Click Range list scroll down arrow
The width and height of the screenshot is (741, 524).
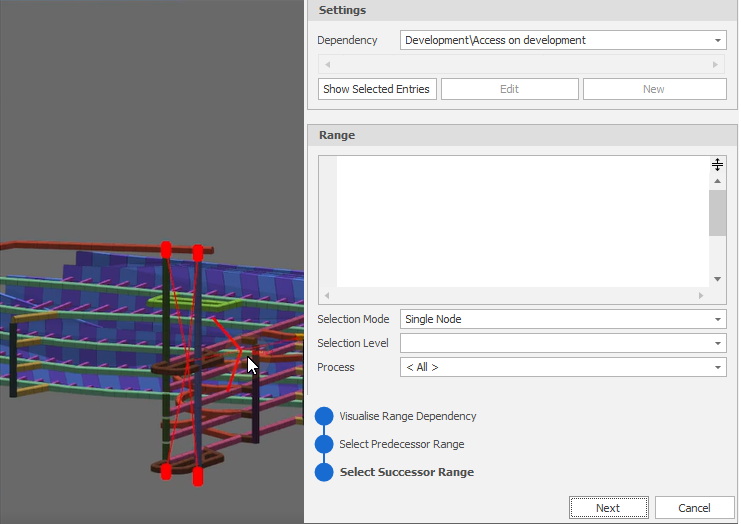(717, 279)
